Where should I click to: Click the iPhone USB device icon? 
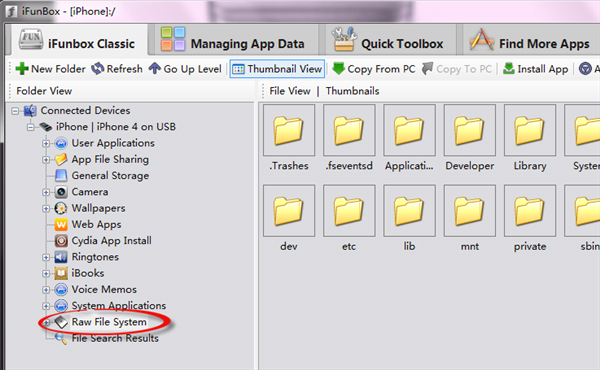46,127
